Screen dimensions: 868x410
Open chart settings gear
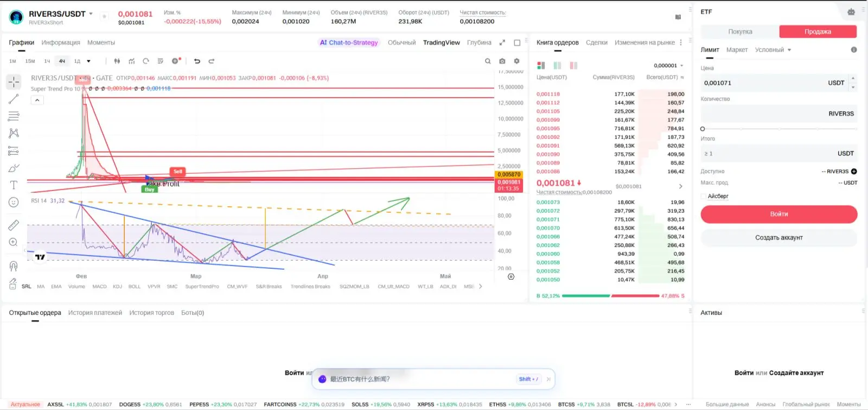pyautogui.click(x=516, y=61)
